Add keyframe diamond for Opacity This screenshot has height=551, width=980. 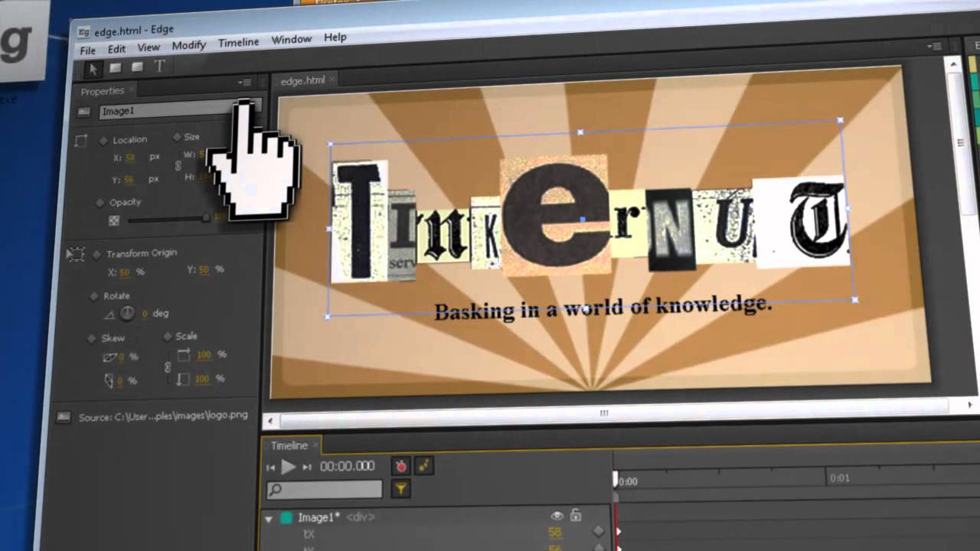tap(100, 204)
